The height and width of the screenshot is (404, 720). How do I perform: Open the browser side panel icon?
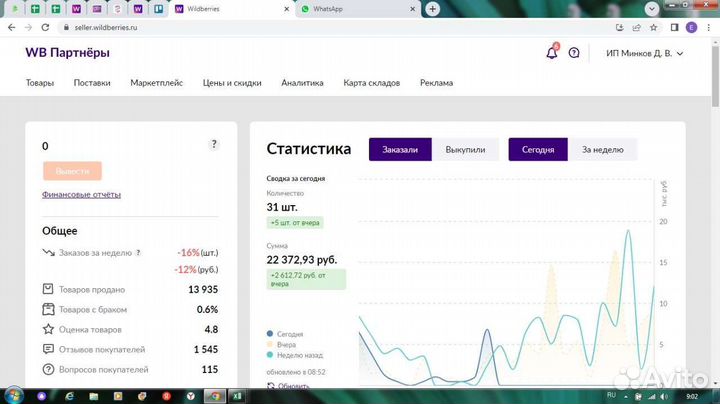tap(675, 28)
